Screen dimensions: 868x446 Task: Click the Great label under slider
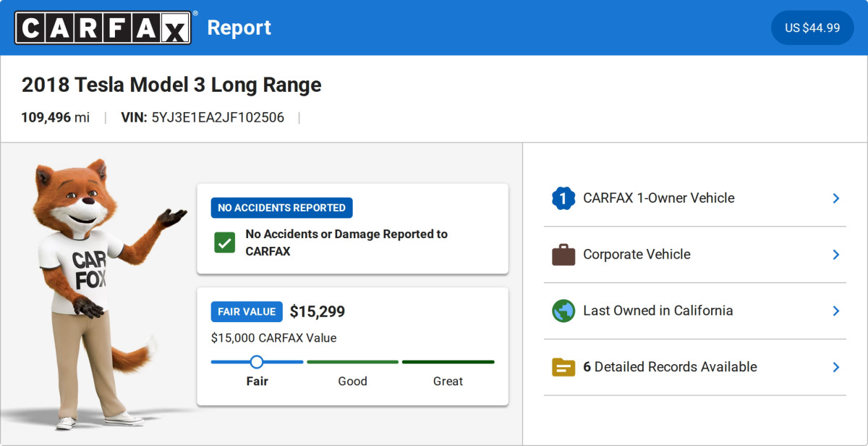coord(448,382)
